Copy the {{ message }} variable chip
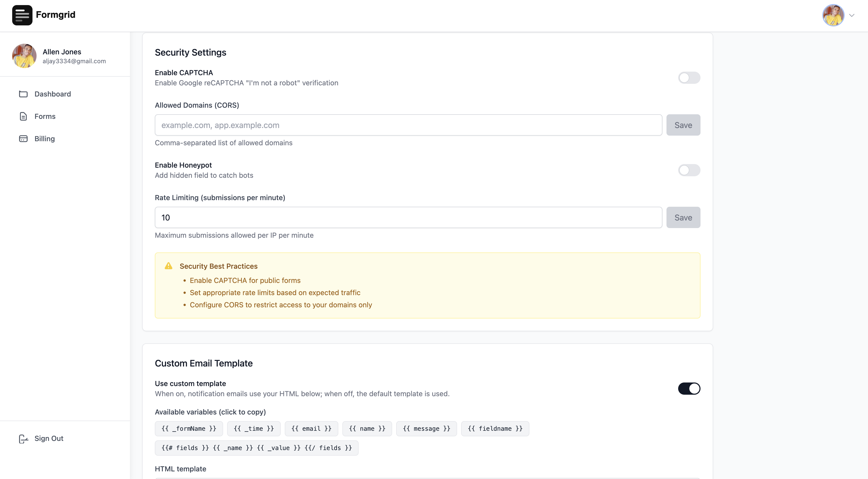Screen dimensions: 868x479 tap(426, 429)
